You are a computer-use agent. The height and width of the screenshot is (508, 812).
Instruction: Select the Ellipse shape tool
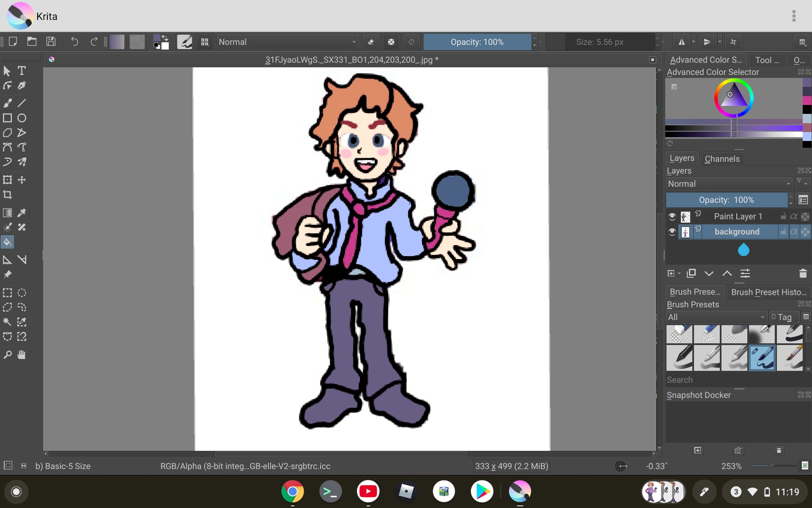(x=22, y=118)
